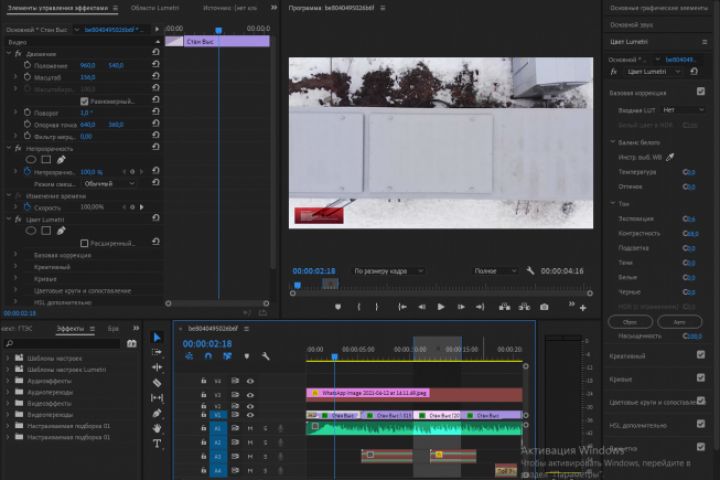Click the Export Frame camera icon

tap(544, 307)
